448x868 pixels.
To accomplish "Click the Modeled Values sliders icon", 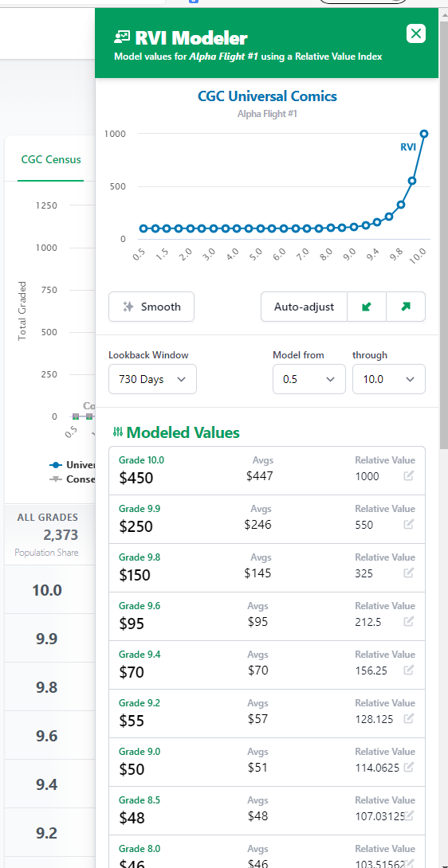I will coord(117,432).
